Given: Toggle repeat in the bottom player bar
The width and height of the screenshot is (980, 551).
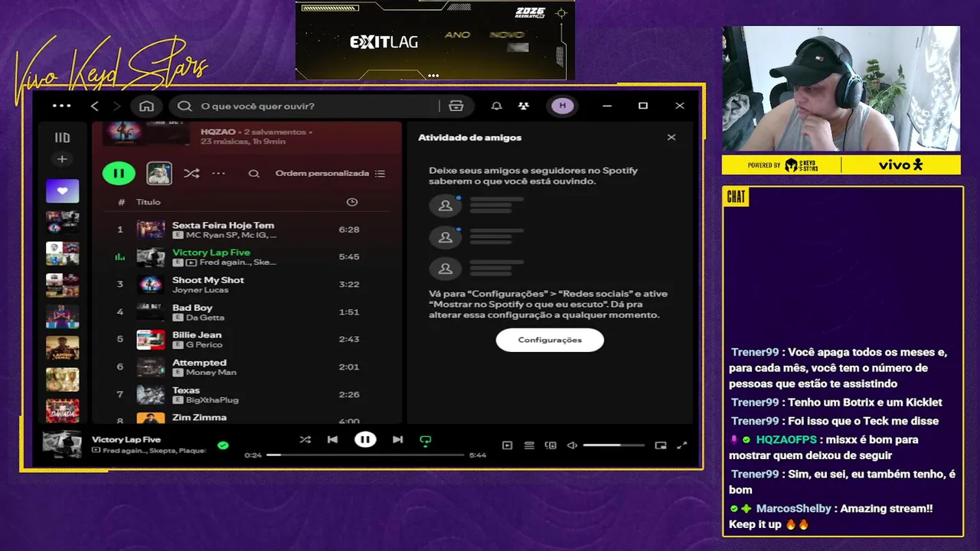Looking at the screenshot, I should point(426,440).
